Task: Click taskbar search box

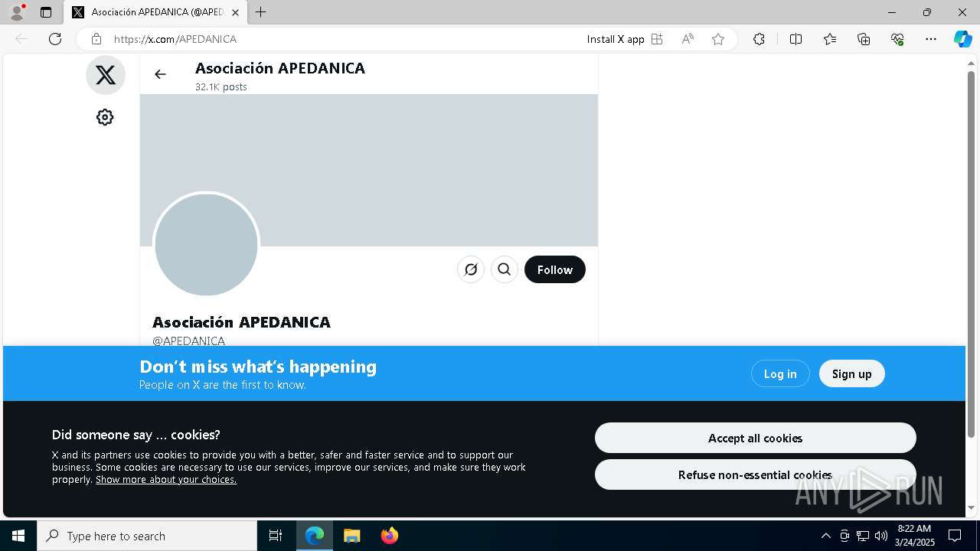Action: 147,536
